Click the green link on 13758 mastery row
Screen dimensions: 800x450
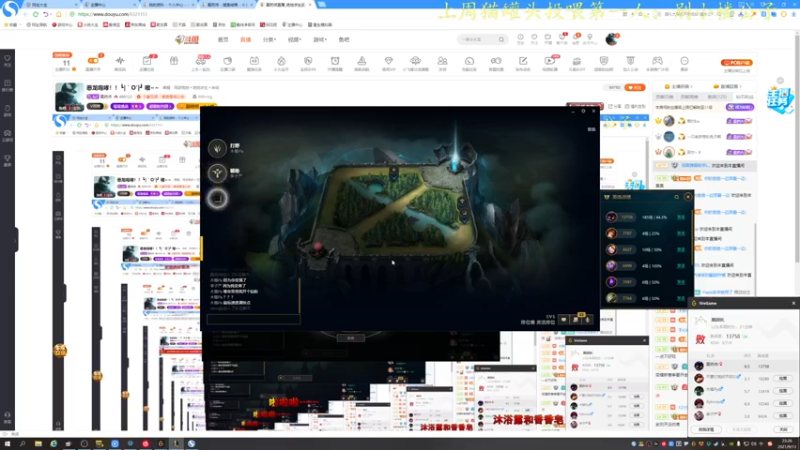(x=681, y=217)
